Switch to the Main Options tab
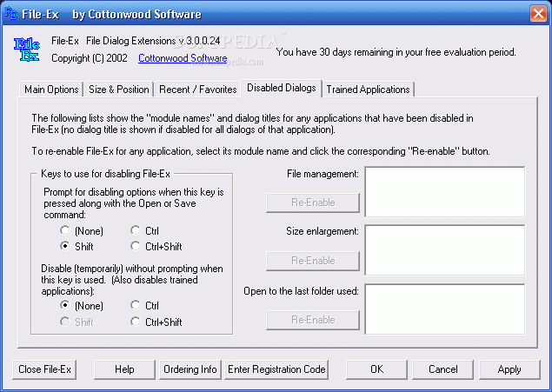 coord(51,90)
